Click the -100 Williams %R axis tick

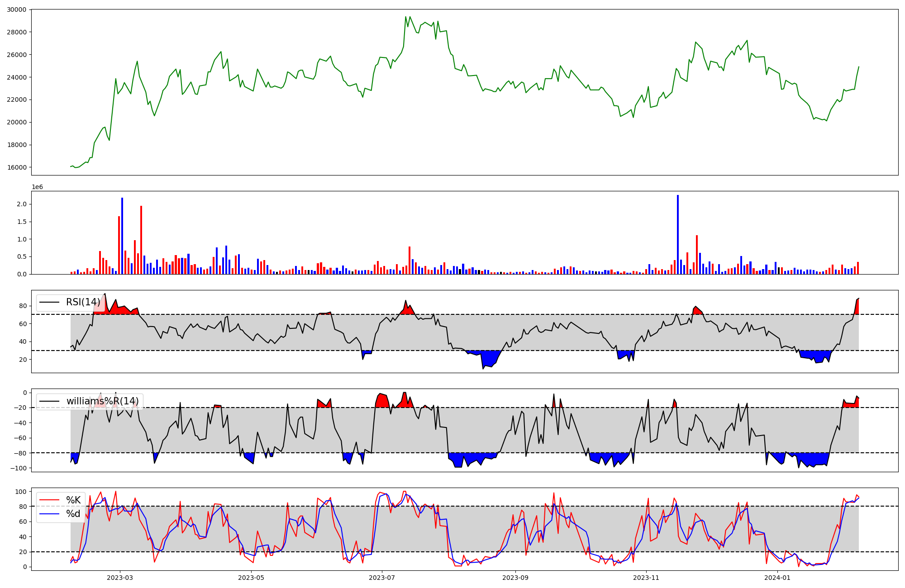tap(18, 468)
